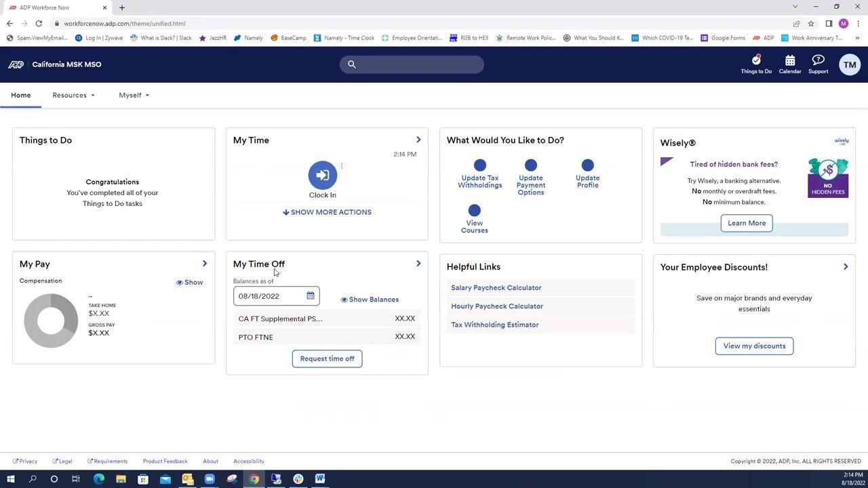
Task: Click the Balances as of date field
Action: [277, 296]
